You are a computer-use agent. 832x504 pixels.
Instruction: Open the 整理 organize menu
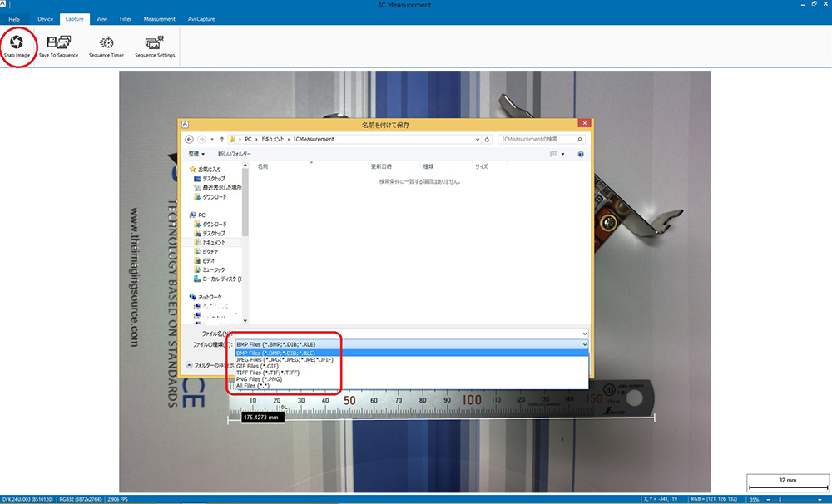click(x=196, y=154)
